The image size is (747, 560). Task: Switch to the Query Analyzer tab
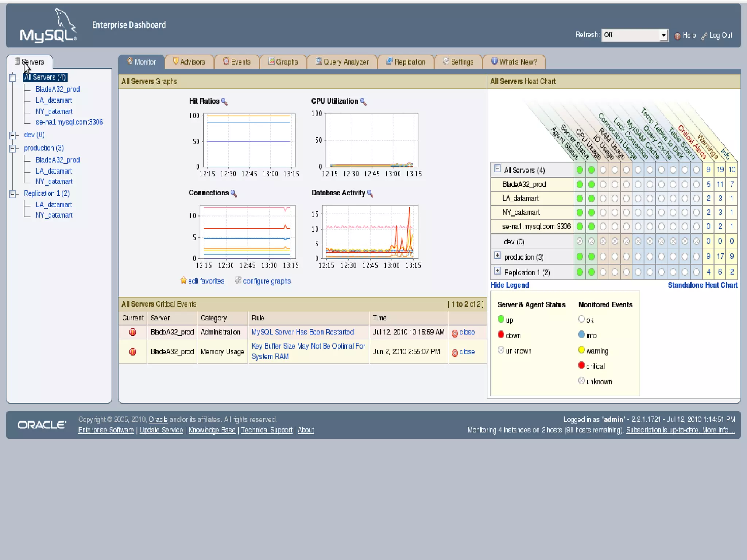coord(342,62)
